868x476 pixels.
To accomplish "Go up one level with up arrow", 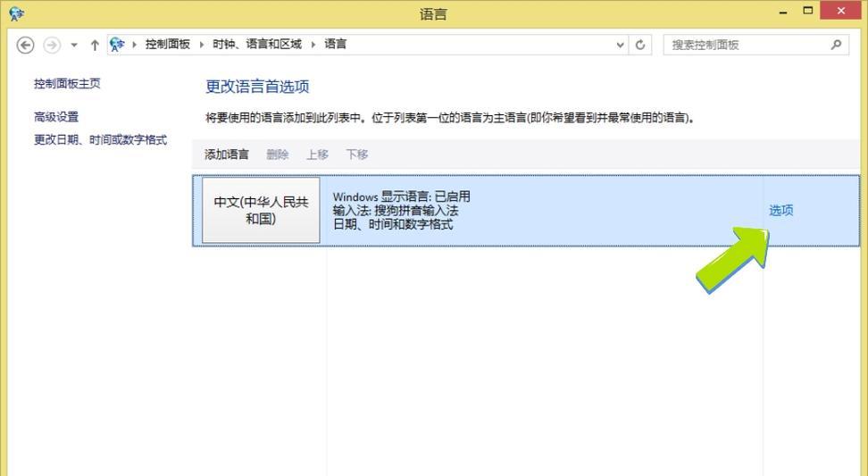I will tap(95, 46).
